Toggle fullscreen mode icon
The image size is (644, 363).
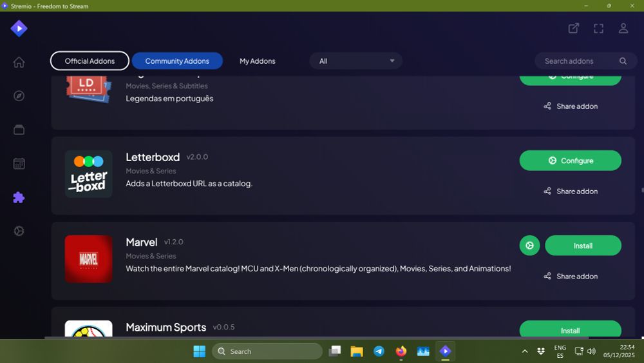tap(598, 28)
